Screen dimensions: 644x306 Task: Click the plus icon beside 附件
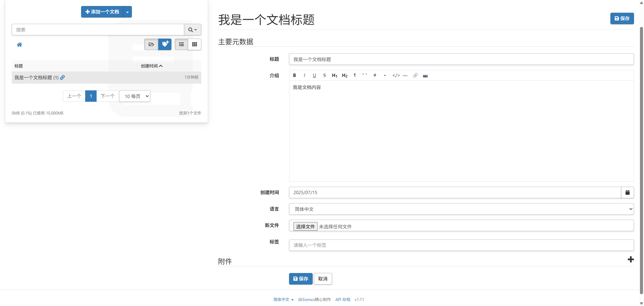tap(631, 259)
